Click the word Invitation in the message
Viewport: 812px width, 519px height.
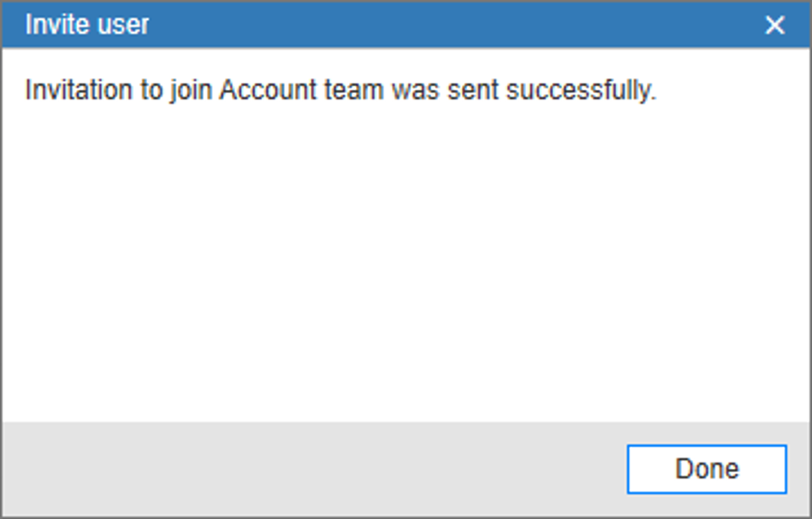(78, 90)
